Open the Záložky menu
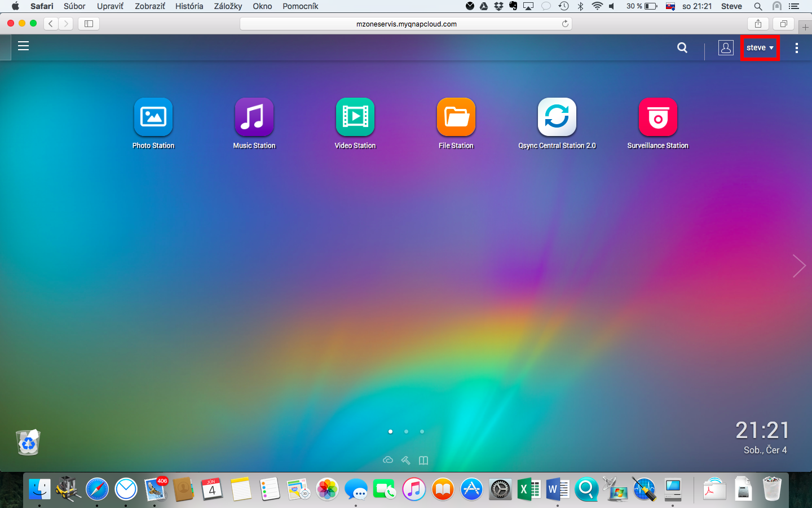The height and width of the screenshot is (508, 812). pyautogui.click(x=228, y=6)
